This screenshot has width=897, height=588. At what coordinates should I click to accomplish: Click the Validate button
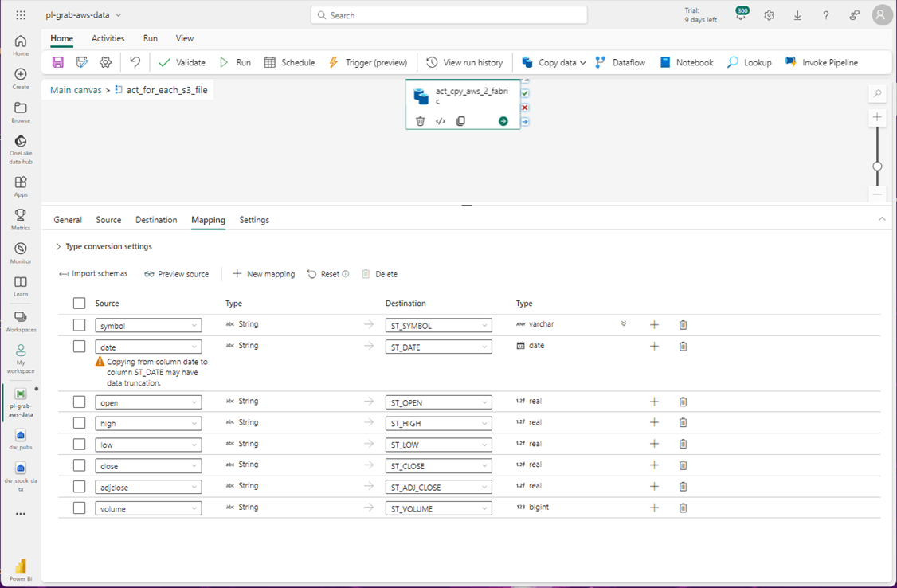click(x=182, y=62)
